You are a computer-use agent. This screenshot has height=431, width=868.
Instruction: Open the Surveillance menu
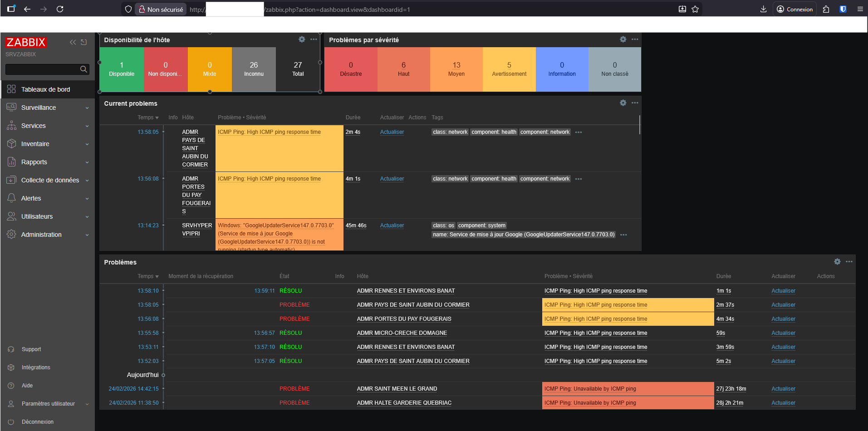[x=47, y=108]
